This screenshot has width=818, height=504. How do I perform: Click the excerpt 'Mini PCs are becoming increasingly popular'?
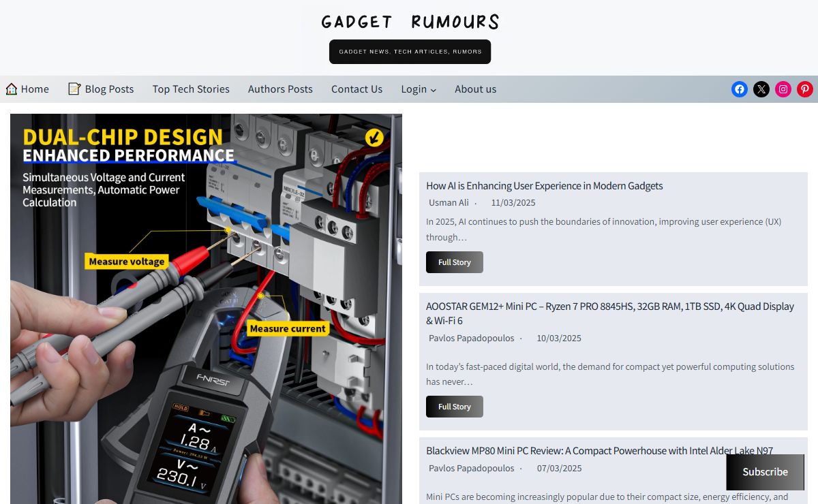[x=607, y=497]
